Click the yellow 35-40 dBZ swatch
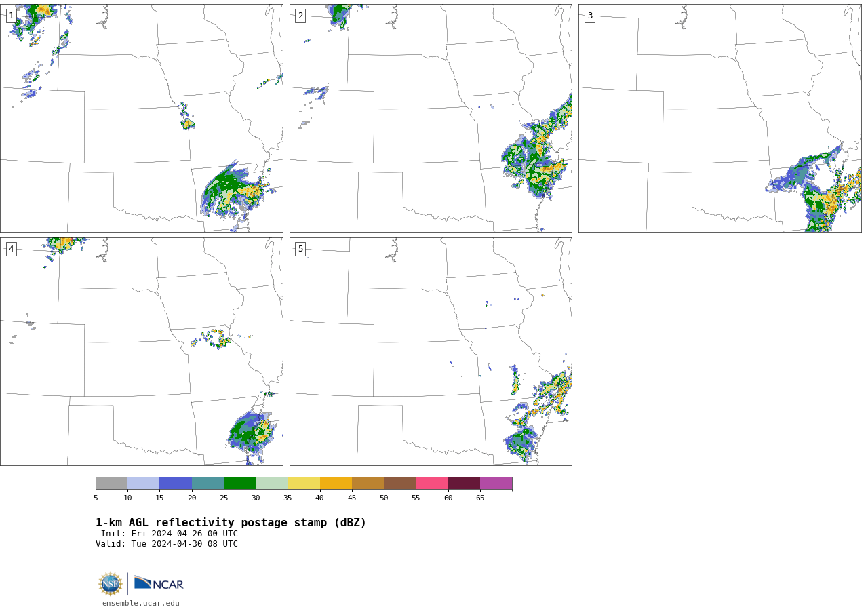Image resolution: width=868 pixels, height=611 pixels. (x=304, y=484)
